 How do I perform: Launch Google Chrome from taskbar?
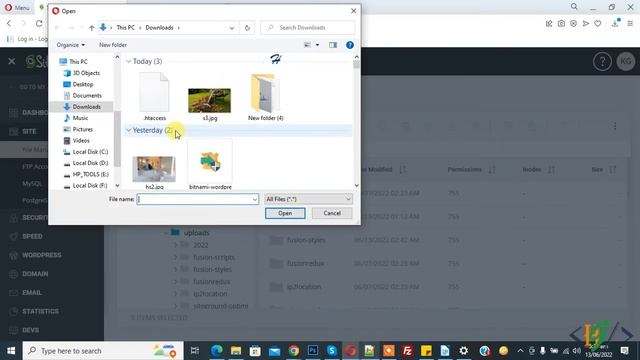click(x=293, y=351)
